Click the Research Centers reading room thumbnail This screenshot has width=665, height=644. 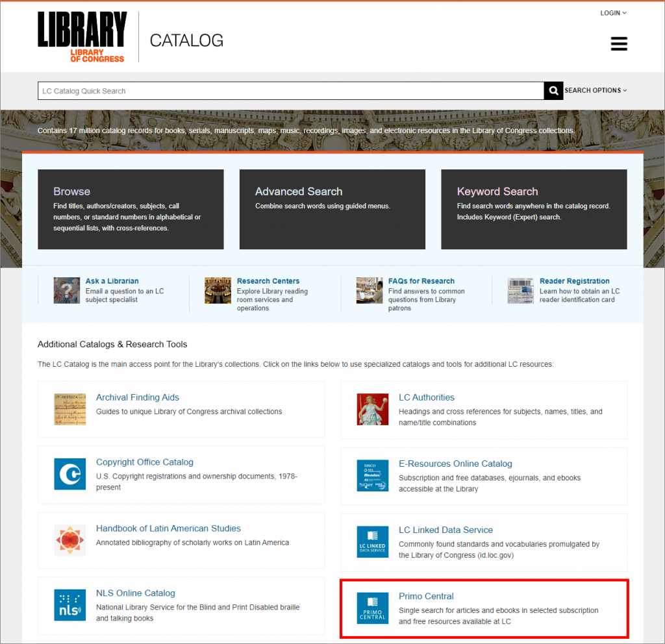218,290
